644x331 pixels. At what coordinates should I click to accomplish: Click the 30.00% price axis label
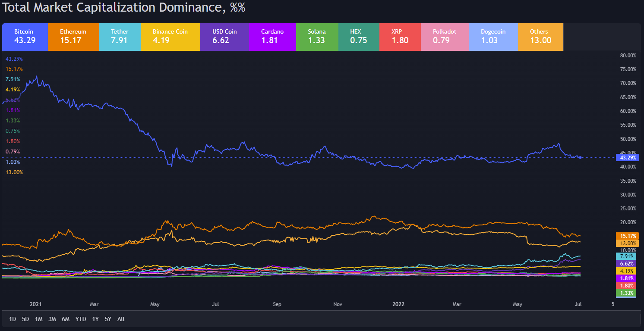pos(628,195)
